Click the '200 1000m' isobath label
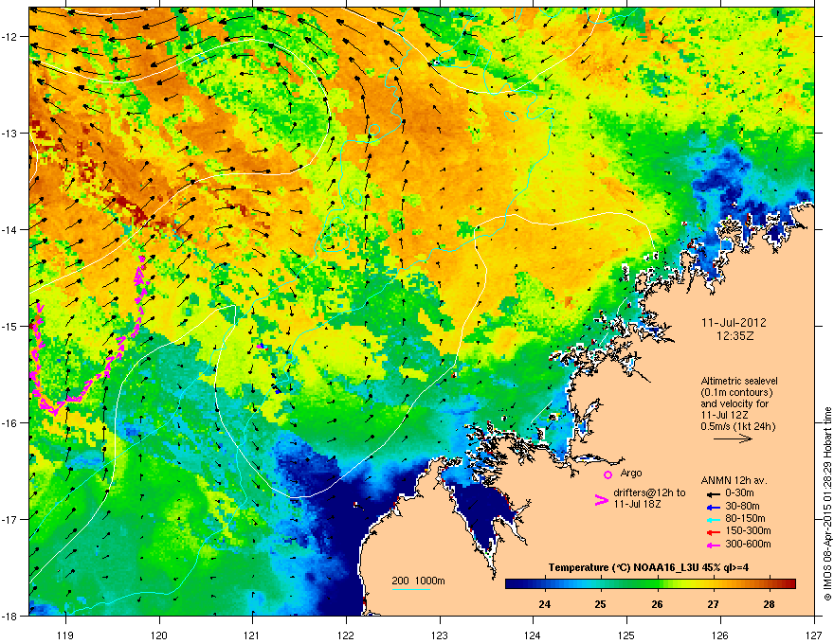Viewport: 834px width, 644px height. click(418, 581)
